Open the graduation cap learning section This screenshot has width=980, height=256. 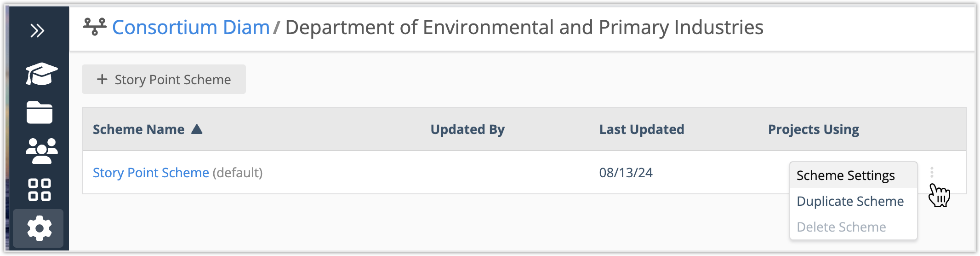click(x=41, y=74)
